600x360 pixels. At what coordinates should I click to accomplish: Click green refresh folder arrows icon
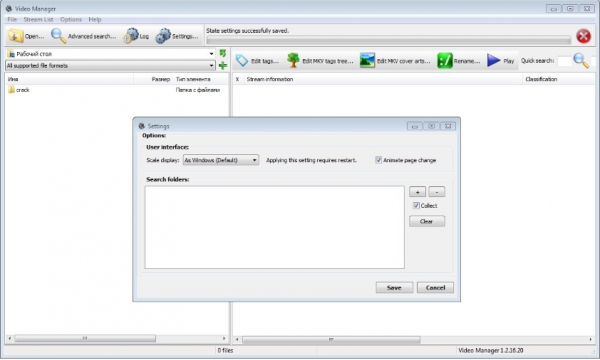223,54
